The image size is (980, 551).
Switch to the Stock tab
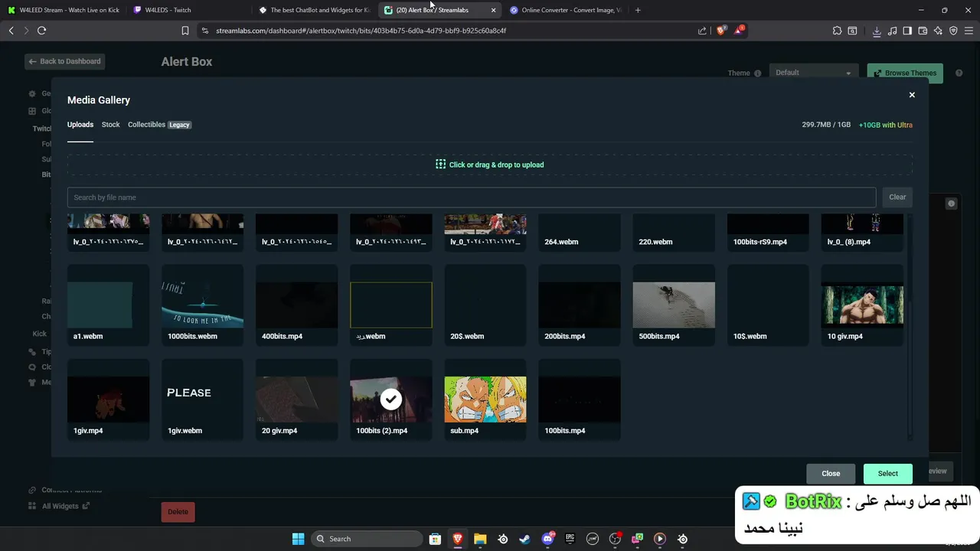111,125
